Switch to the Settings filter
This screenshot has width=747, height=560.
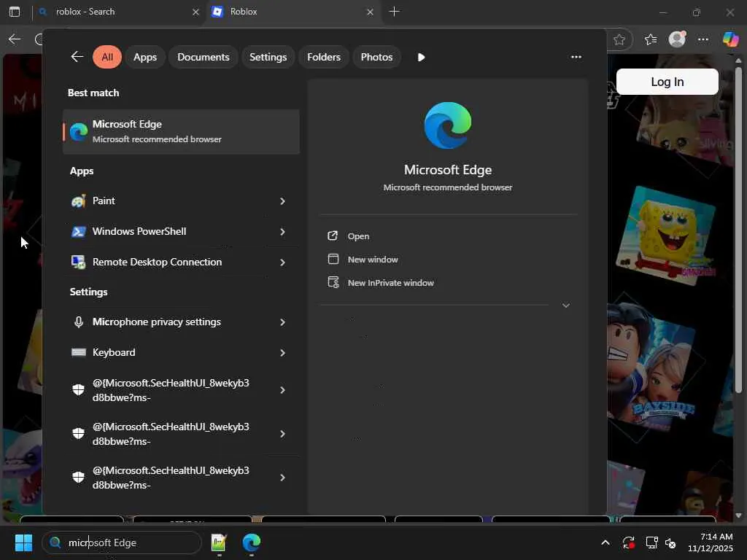tap(268, 57)
